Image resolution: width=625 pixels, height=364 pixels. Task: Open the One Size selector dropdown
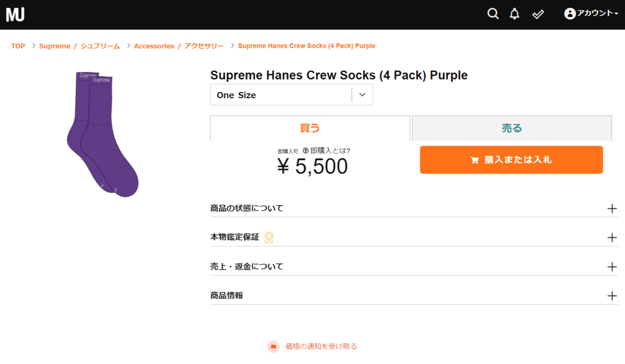click(291, 95)
